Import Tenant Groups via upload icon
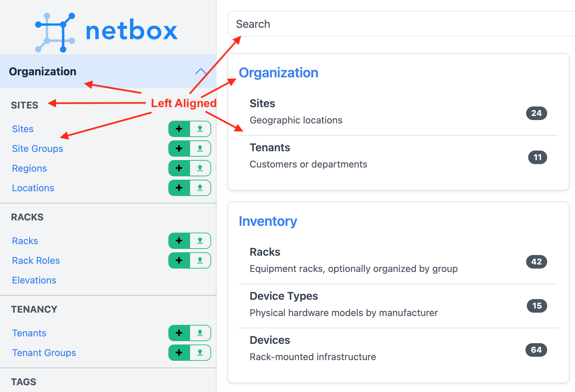The height and width of the screenshot is (392, 575). (x=200, y=353)
